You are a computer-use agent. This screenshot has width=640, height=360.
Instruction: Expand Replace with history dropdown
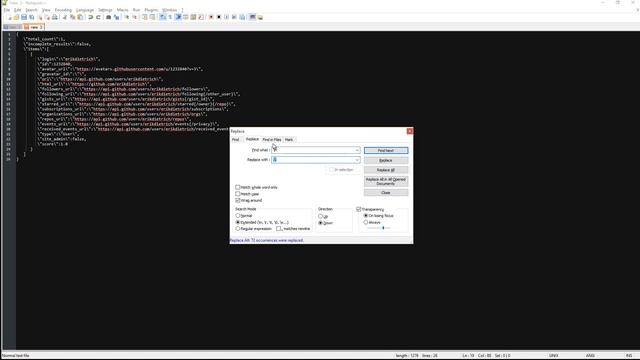(357, 160)
